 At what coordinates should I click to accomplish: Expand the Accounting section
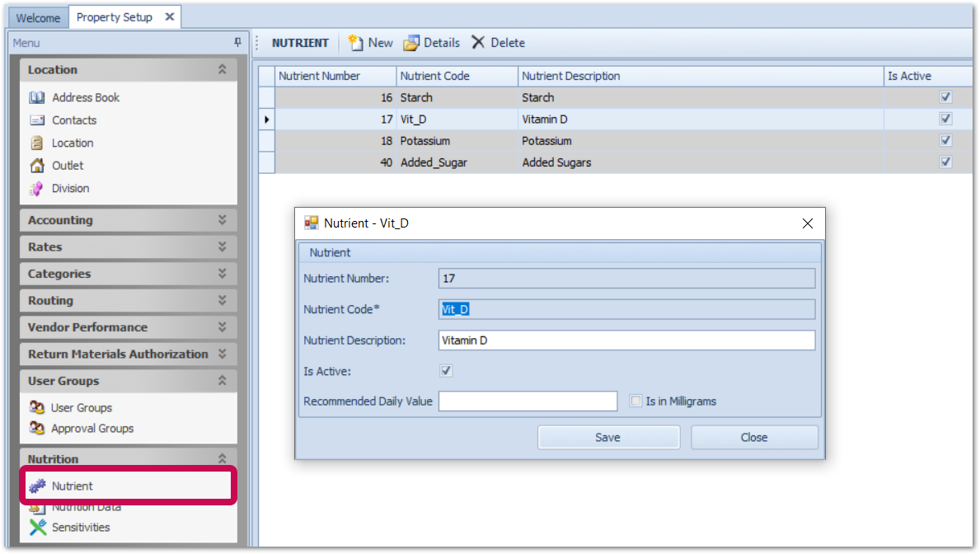[222, 220]
